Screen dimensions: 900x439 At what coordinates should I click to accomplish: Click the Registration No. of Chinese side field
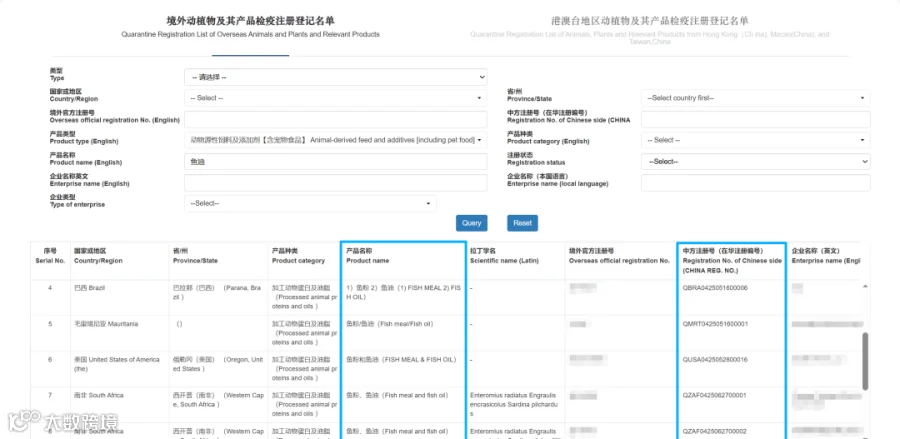(755, 119)
